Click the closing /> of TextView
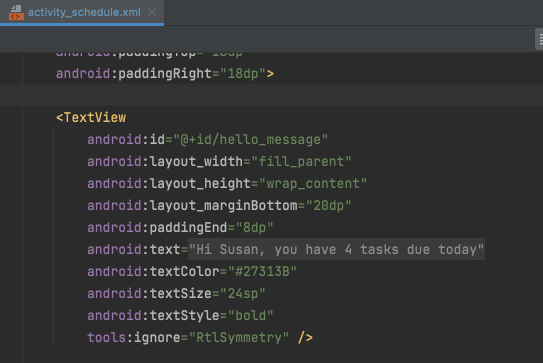Viewport: 543px width, 363px height. 305,337
